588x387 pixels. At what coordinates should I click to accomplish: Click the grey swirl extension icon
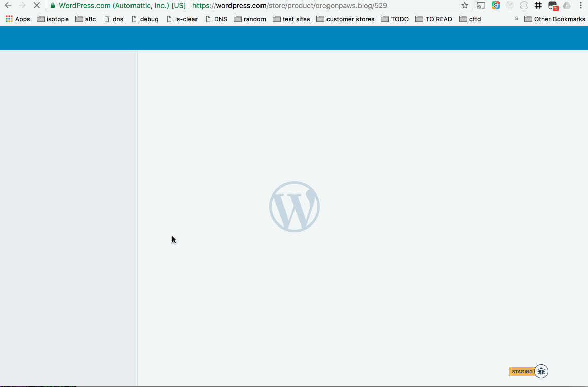click(x=510, y=5)
